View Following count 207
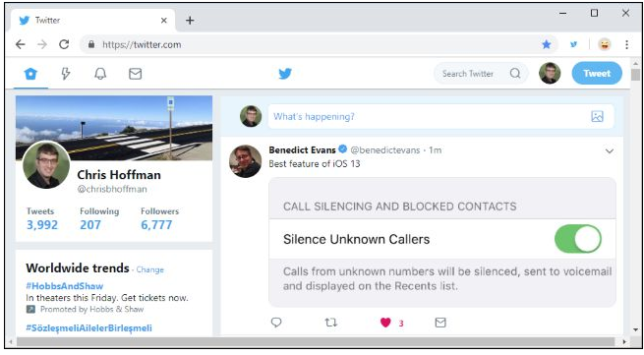 coord(90,225)
